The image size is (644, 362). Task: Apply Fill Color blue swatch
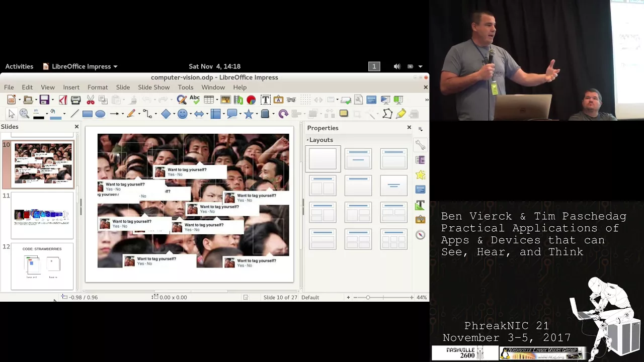click(x=55, y=115)
